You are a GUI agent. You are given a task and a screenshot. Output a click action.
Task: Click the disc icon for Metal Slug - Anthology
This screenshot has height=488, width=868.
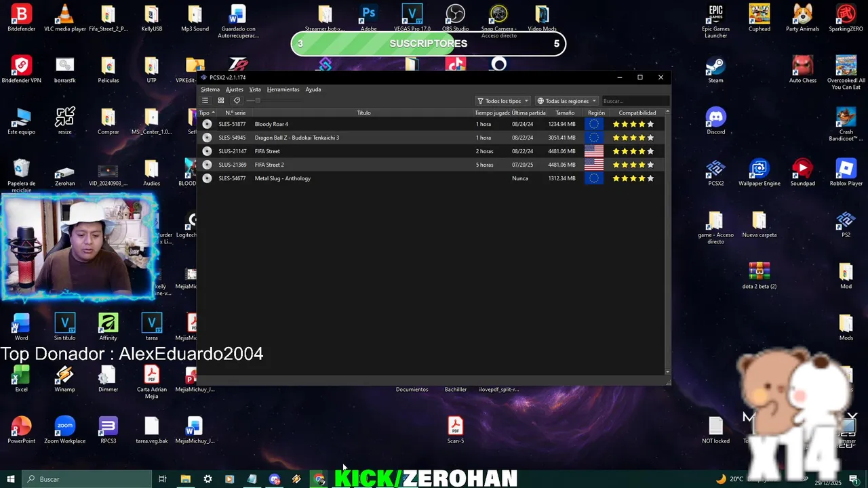(x=207, y=178)
